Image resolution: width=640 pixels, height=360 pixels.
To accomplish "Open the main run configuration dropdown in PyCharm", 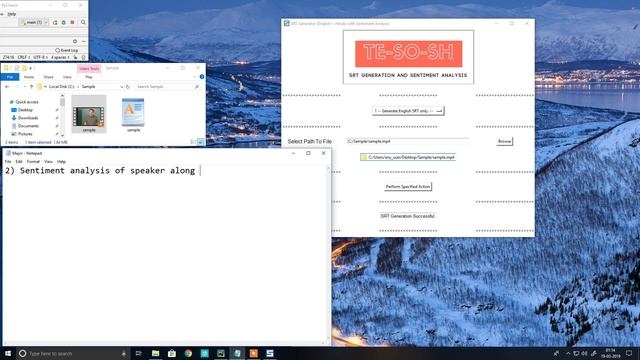I will (x=34, y=22).
